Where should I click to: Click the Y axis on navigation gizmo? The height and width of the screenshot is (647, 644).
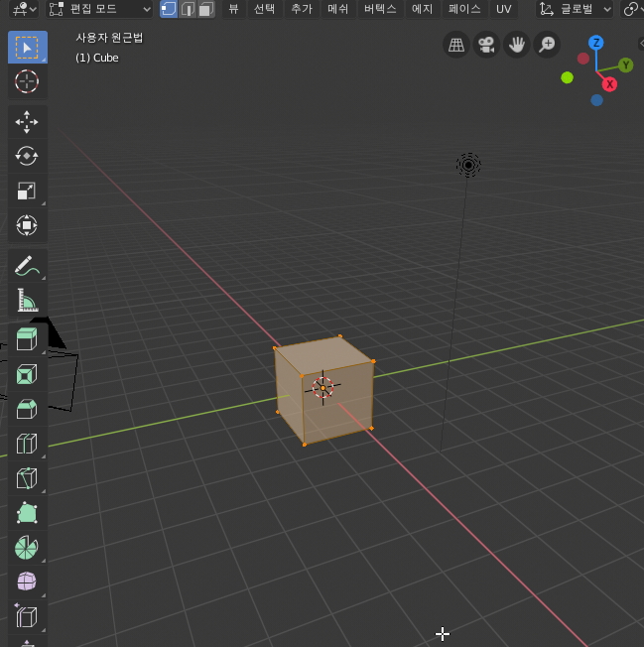626,65
